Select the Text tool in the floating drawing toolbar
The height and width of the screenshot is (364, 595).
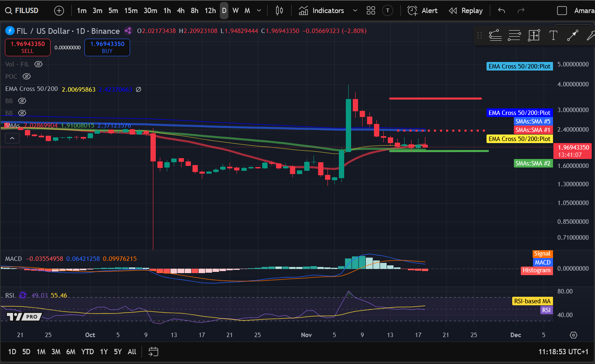pos(553,35)
